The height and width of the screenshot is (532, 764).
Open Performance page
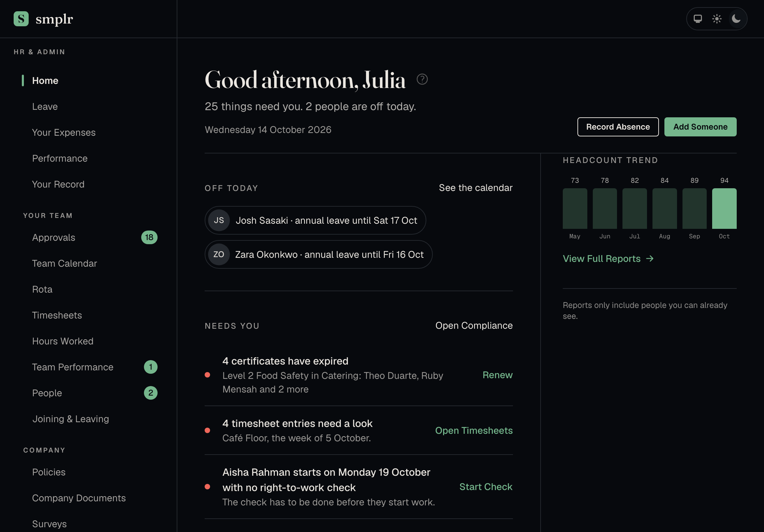coord(60,158)
